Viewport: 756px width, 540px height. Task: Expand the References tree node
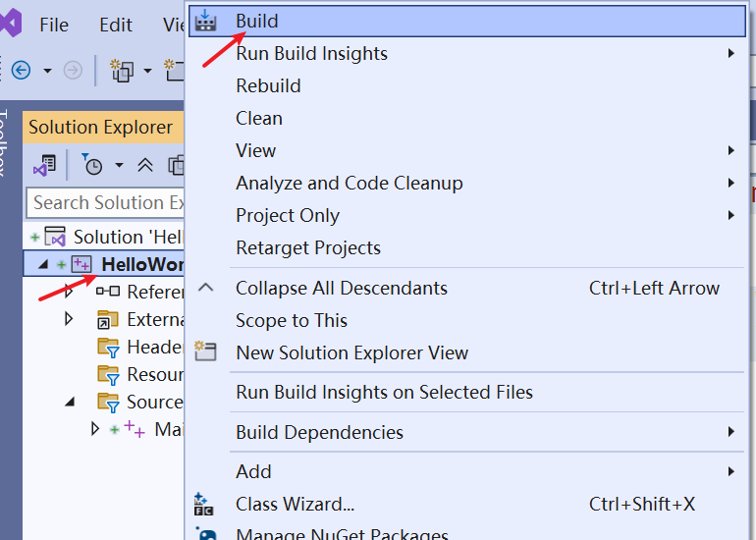[69, 292]
